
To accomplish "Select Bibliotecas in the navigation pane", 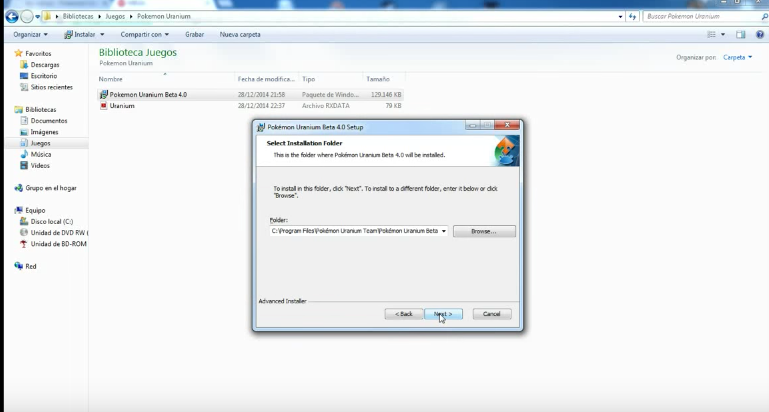I will click(x=35, y=109).
